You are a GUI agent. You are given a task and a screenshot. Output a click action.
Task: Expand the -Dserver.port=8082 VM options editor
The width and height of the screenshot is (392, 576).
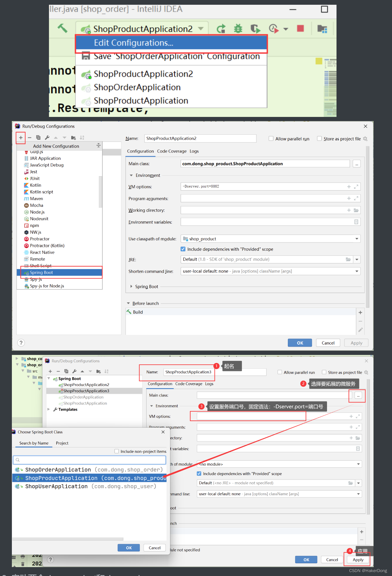click(x=356, y=187)
